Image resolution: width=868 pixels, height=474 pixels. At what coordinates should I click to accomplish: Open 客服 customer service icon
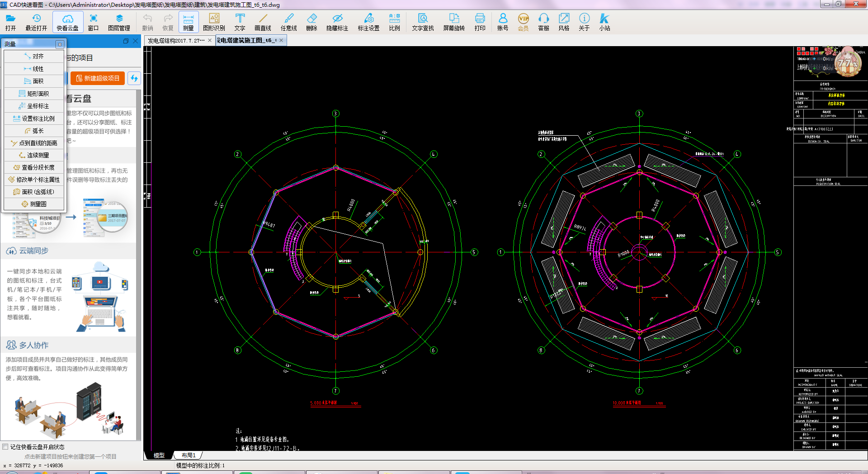[543, 22]
